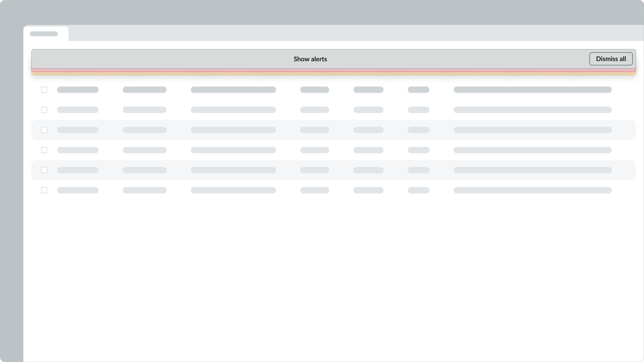
Task: Check the header row checkbox
Action: click(44, 90)
